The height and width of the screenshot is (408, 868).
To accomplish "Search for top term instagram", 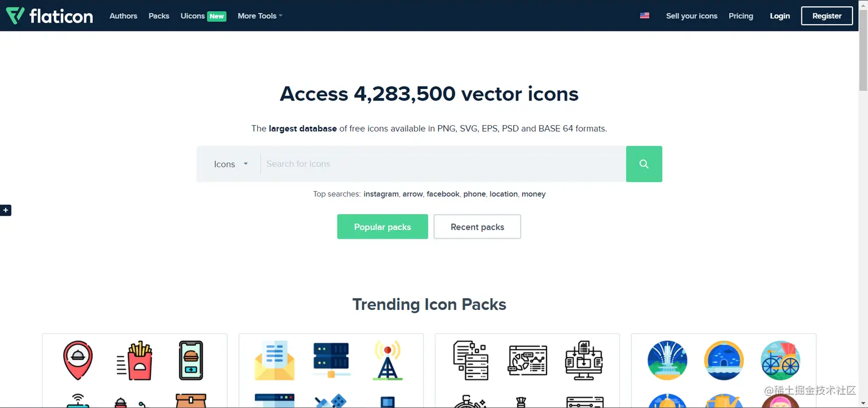I will click(381, 194).
